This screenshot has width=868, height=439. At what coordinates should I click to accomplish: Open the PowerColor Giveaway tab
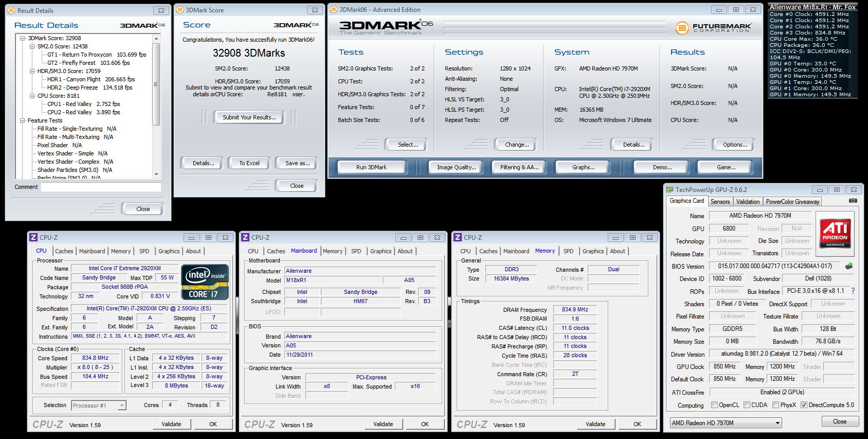click(x=792, y=202)
